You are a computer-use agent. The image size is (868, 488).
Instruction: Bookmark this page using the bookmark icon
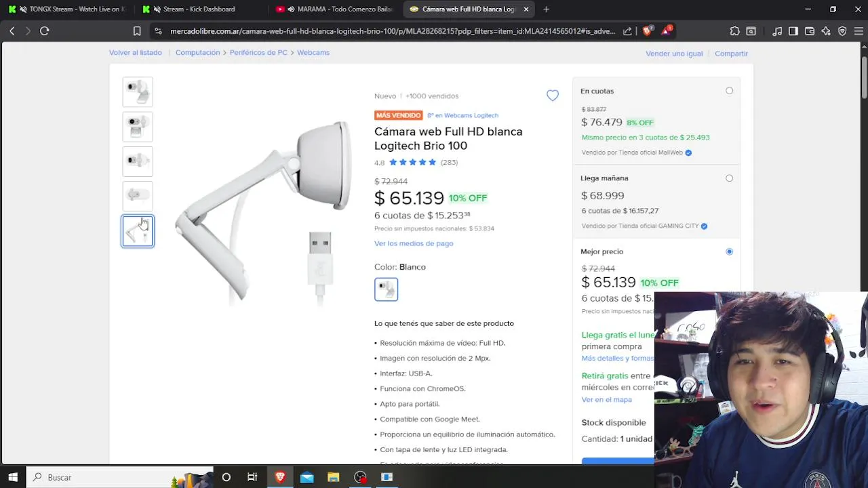[x=137, y=30]
